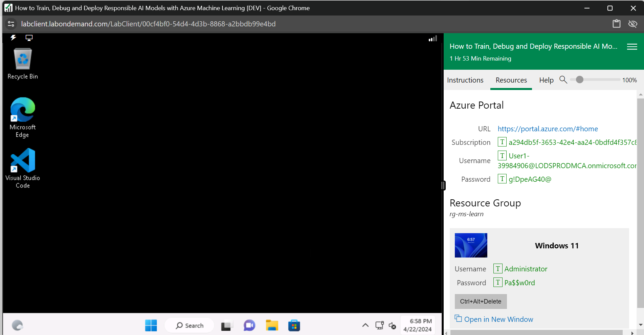Show hidden icons in the system tray
Viewport: 644px width, 335px height.
[365, 326]
